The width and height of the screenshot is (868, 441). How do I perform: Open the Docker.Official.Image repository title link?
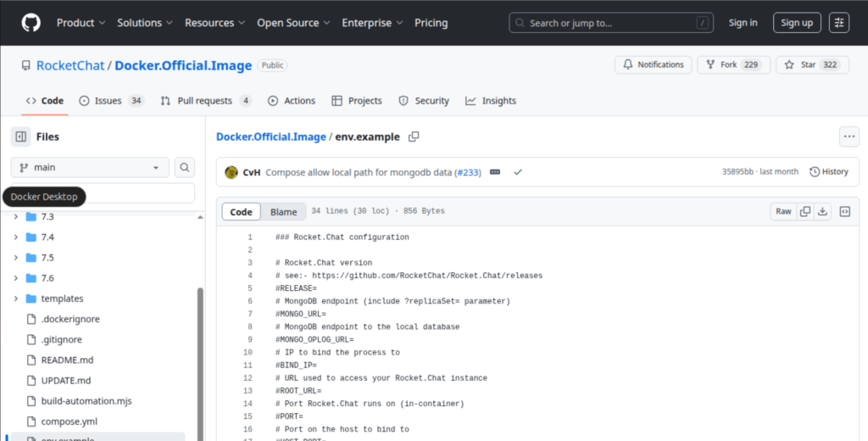tap(183, 65)
